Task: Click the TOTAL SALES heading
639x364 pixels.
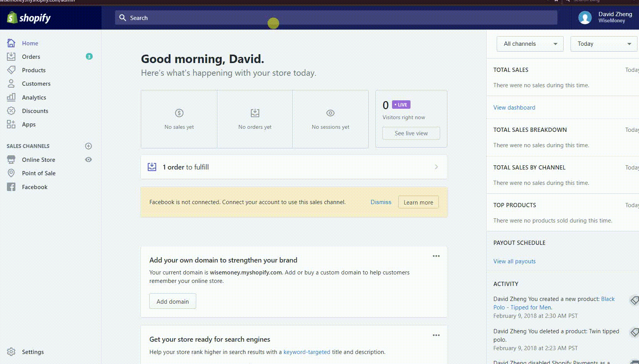Action: point(511,70)
